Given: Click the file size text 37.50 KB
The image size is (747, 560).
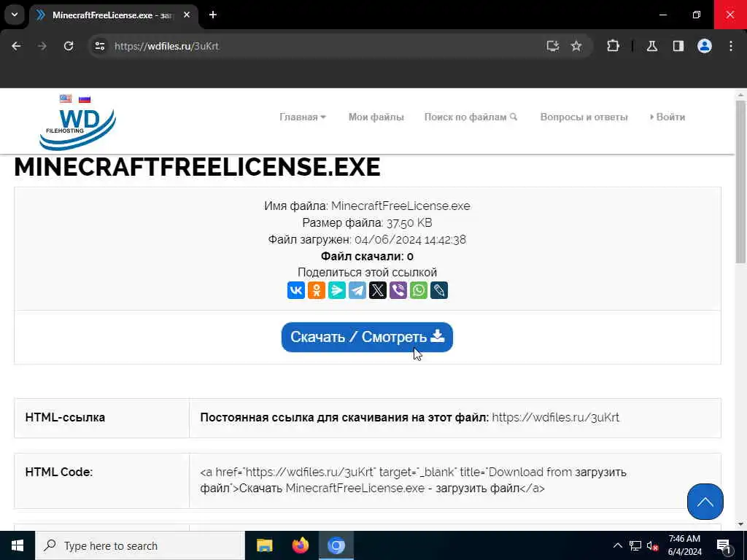Looking at the screenshot, I should [x=409, y=222].
